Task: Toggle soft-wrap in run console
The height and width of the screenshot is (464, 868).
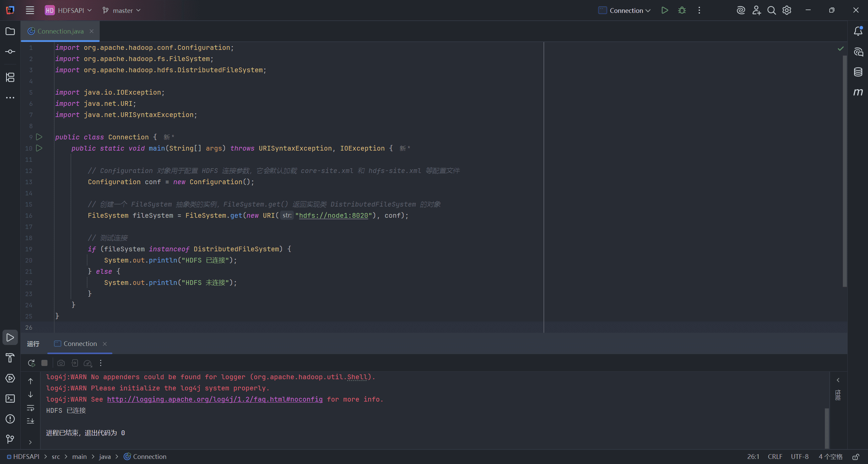Action: pos(31,408)
